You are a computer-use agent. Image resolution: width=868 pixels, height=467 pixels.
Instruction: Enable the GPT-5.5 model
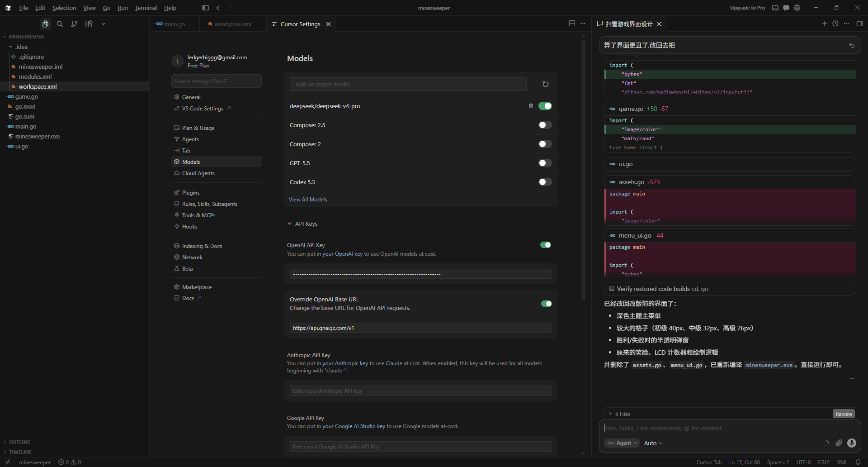coord(545,163)
